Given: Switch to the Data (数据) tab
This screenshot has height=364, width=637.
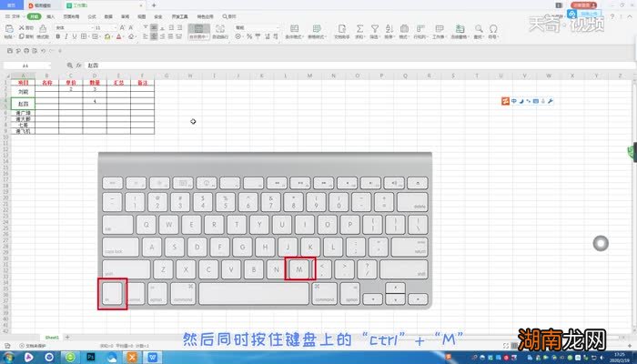Looking at the screenshot, I should [108, 16].
